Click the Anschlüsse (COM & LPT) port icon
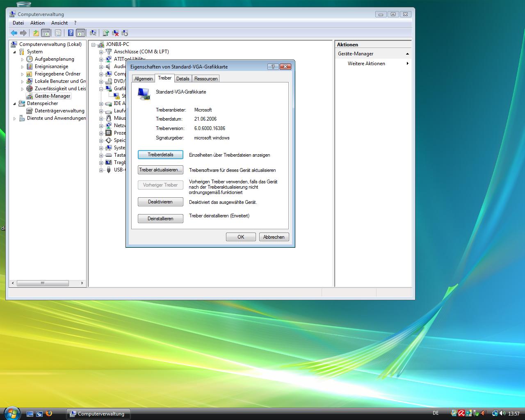 click(x=108, y=52)
